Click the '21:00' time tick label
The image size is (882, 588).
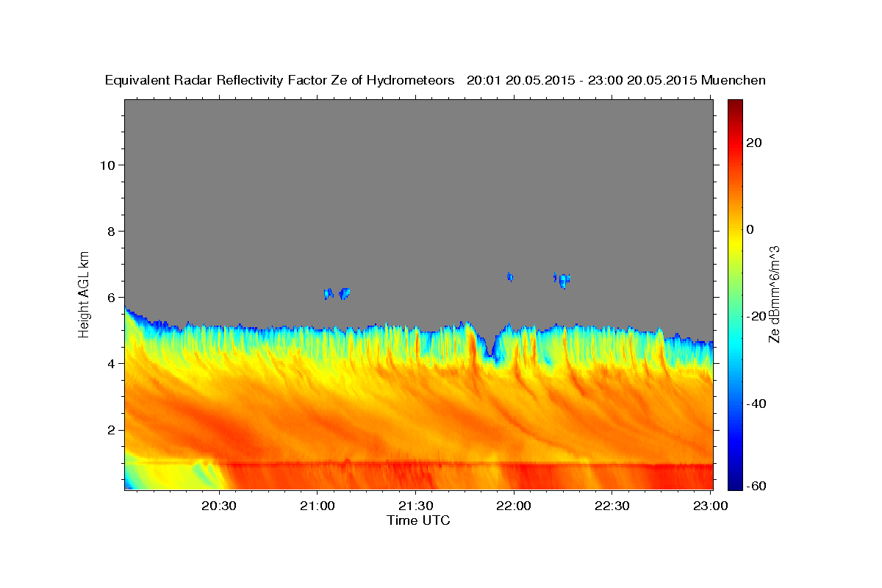point(318,506)
